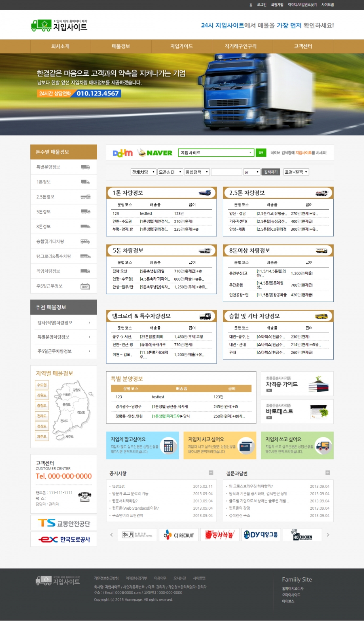
Task: Open the 로컬+원격 dropdown
Action: tap(296, 172)
